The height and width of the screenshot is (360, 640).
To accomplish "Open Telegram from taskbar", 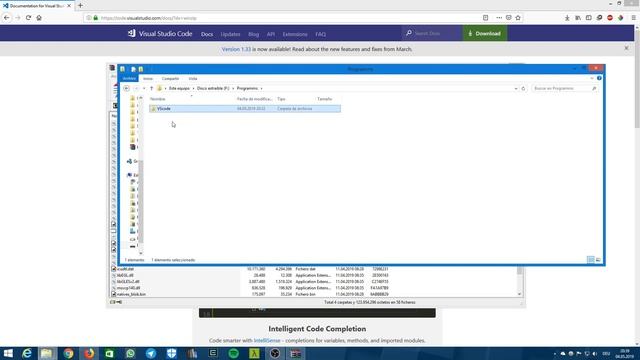I will [x=151, y=353].
